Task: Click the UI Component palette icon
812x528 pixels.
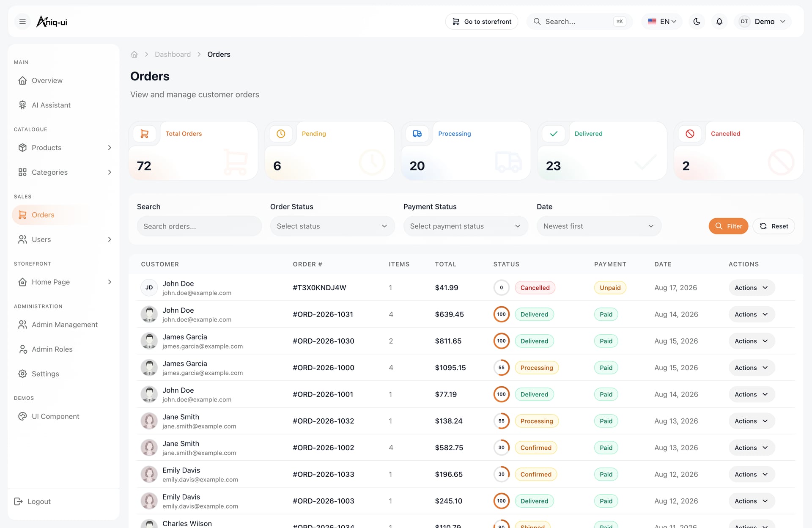Action: (x=22, y=417)
